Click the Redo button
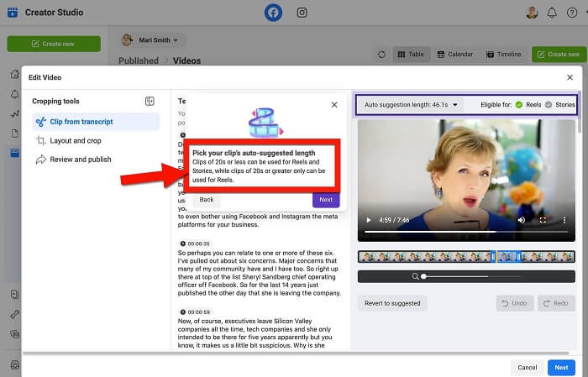The width and height of the screenshot is (588, 377). [556, 303]
